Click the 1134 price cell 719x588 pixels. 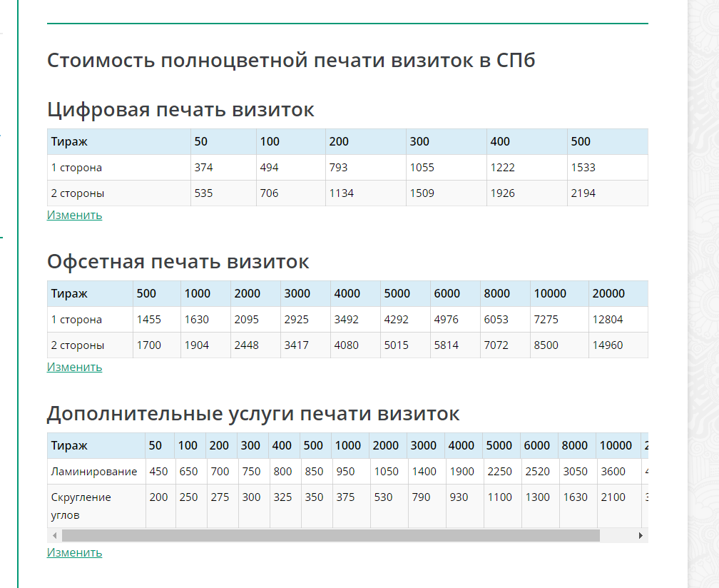pyautogui.click(x=342, y=193)
